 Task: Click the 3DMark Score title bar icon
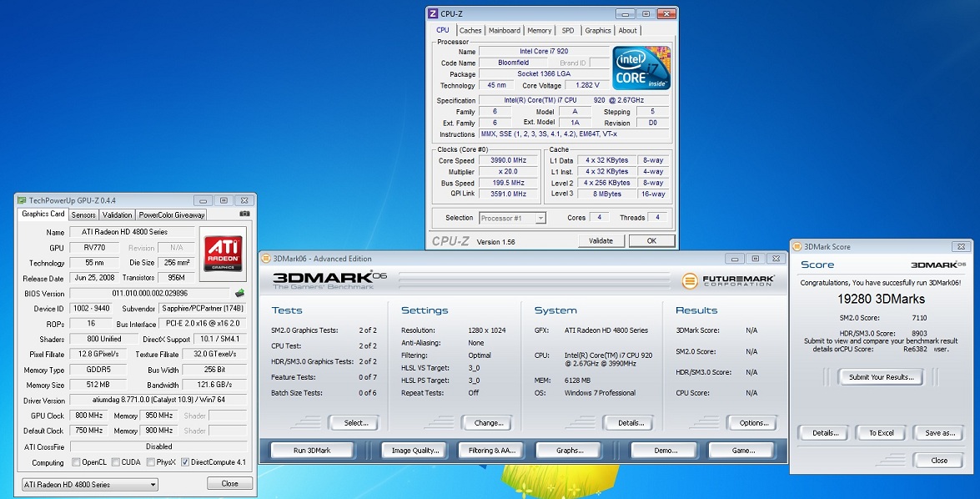797,246
